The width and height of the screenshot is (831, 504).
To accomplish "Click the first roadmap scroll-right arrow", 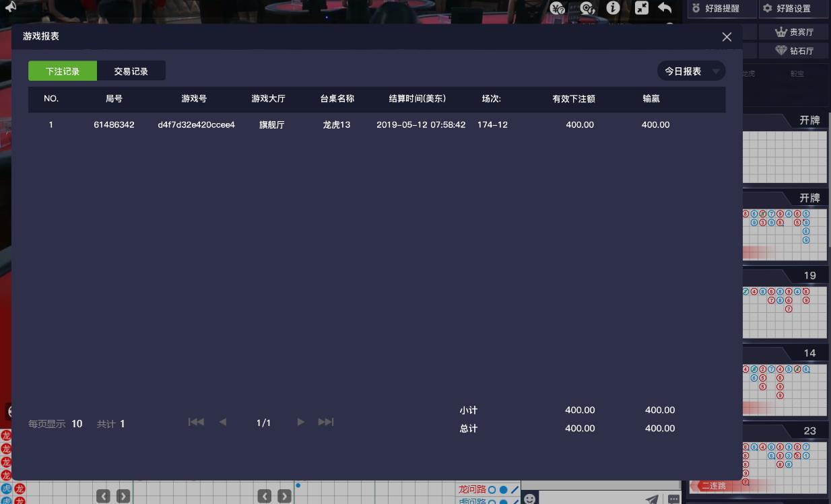I will tap(123, 497).
